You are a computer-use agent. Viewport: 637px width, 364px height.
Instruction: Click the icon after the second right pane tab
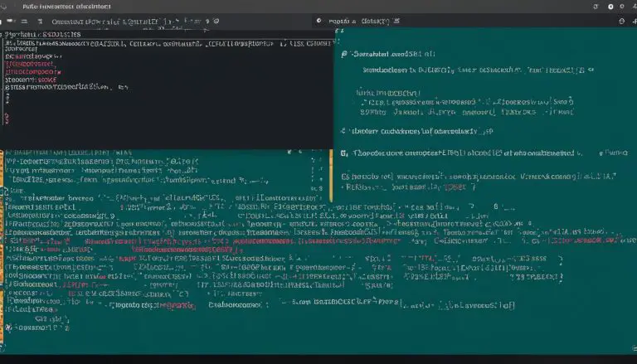[396, 19]
